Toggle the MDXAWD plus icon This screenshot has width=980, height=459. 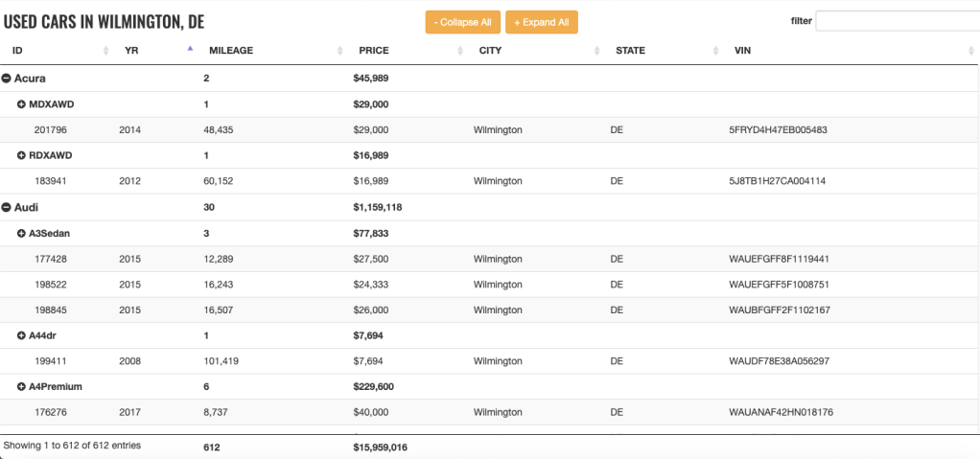[21, 103]
